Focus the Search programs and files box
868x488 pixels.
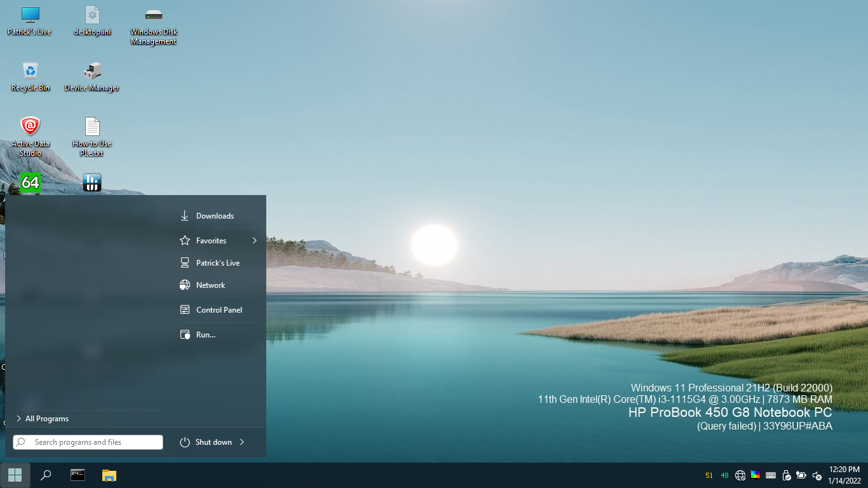pos(88,442)
